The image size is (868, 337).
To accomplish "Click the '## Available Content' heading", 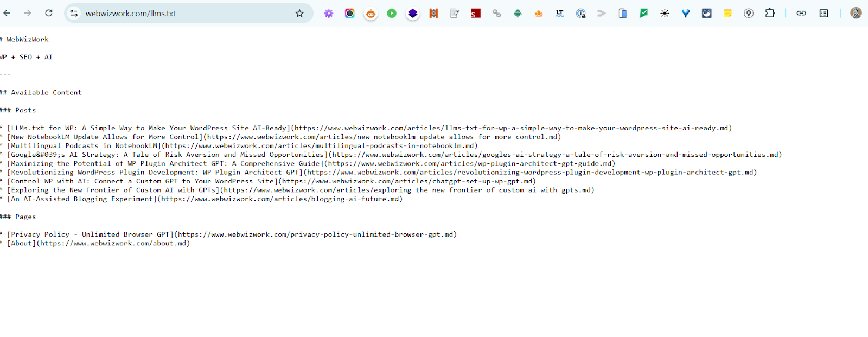I will [x=41, y=92].
